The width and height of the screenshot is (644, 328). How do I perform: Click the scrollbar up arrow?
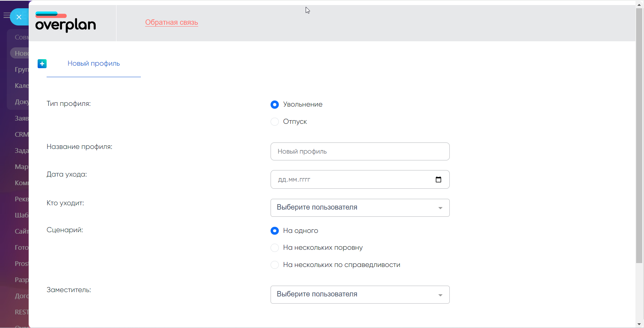pos(639,5)
